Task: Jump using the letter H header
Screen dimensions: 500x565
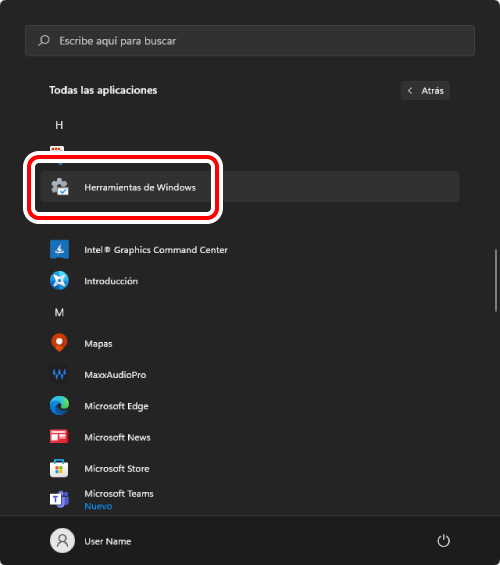Action: (59, 125)
